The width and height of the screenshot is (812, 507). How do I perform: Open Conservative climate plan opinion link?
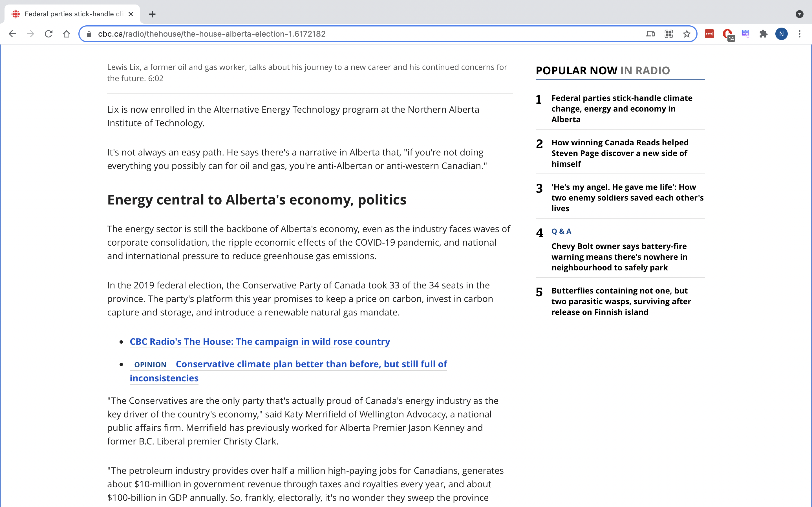[x=311, y=364]
